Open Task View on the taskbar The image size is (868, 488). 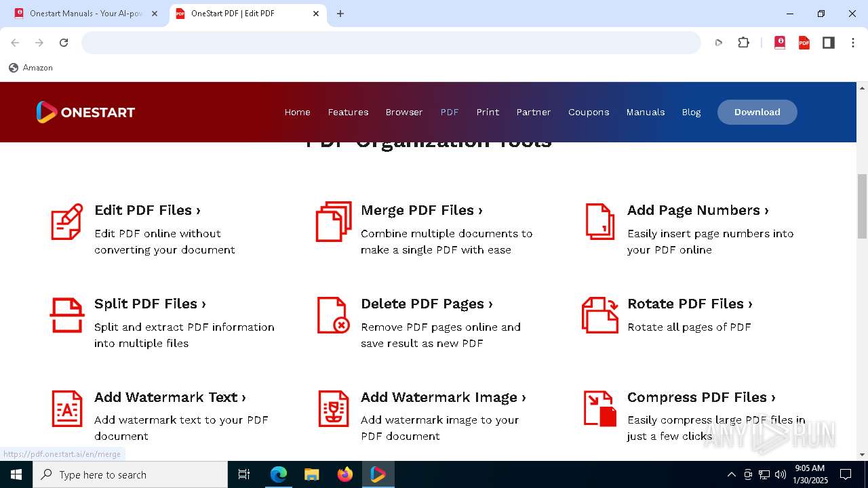(x=244, y=474)
